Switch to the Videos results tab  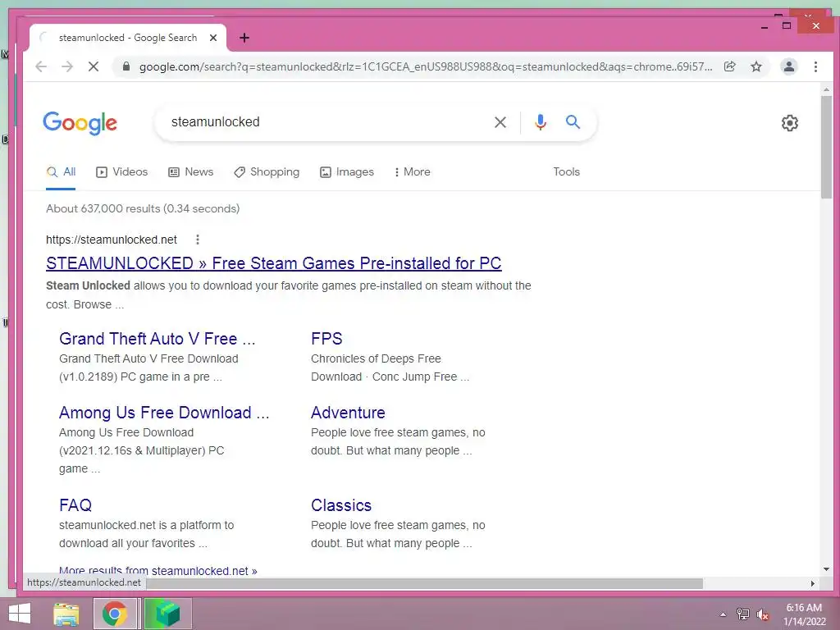pyautogui.click(x=121, y=172)
